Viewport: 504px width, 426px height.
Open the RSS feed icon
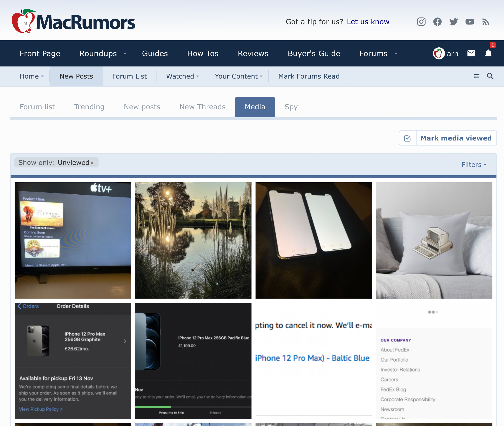[486, 22]
